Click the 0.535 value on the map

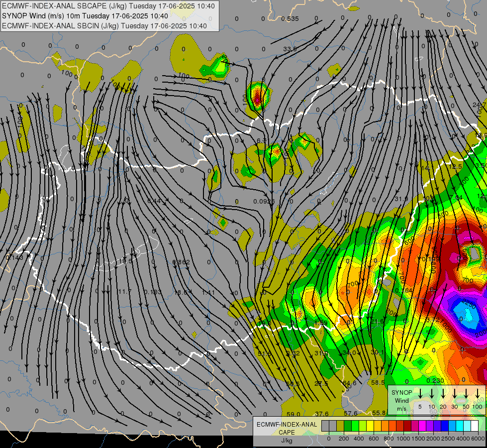tap(290, 18)
